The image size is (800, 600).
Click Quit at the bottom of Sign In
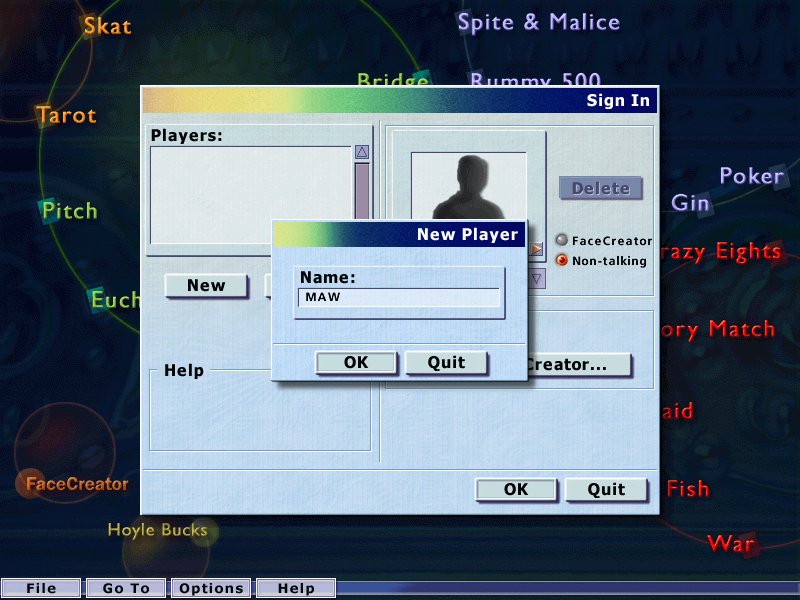pyautogui.click(x=606, y=489)
